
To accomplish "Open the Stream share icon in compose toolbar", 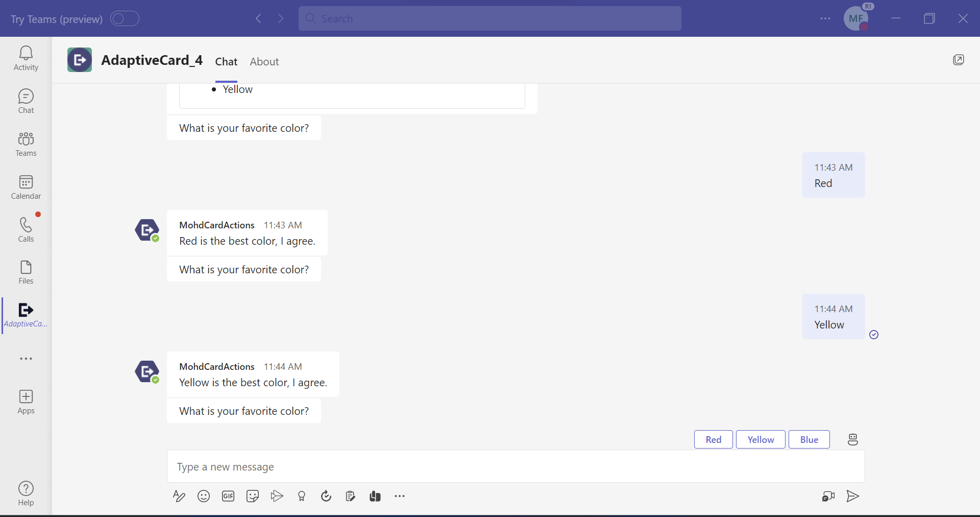I will click(x=277, y=496).
